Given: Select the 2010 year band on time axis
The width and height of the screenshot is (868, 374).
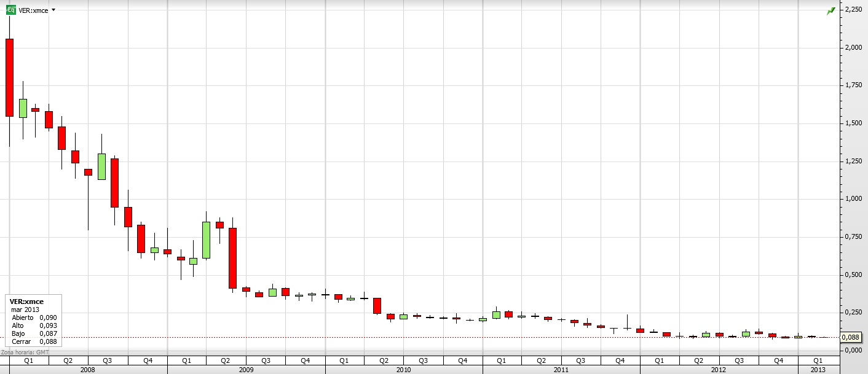Looking at the screenshot, I should coord(403,370).
